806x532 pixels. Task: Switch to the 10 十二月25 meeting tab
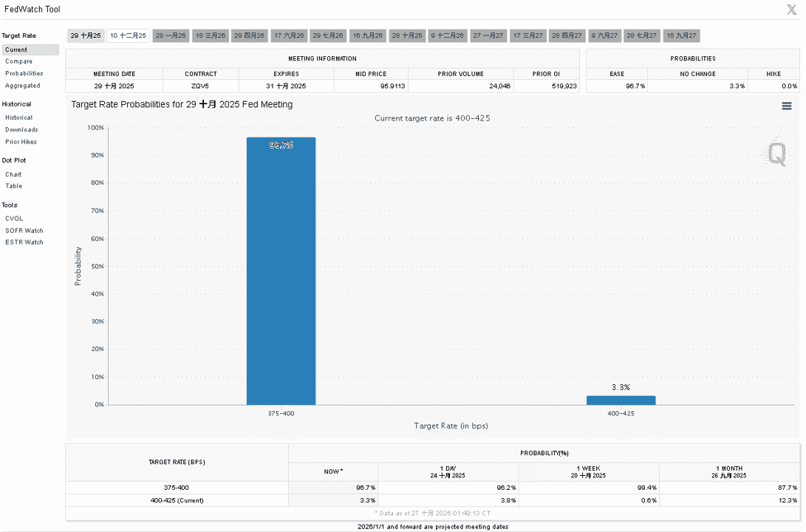128,35
